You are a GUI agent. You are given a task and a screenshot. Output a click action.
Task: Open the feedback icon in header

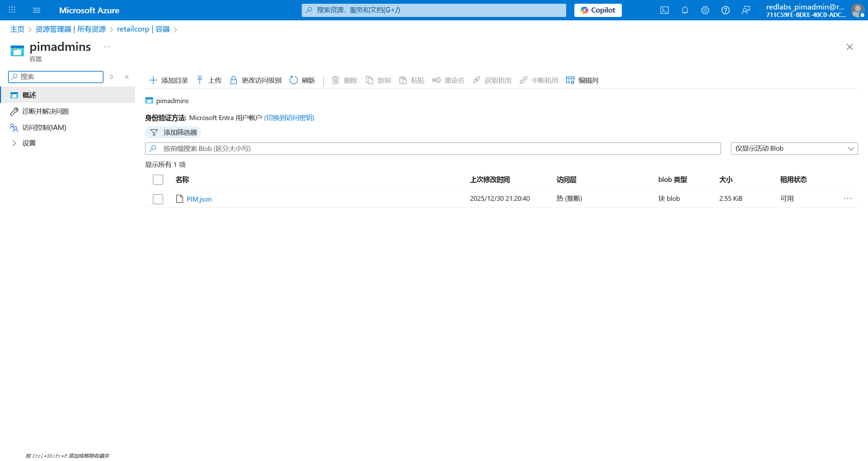click(746, 10)
